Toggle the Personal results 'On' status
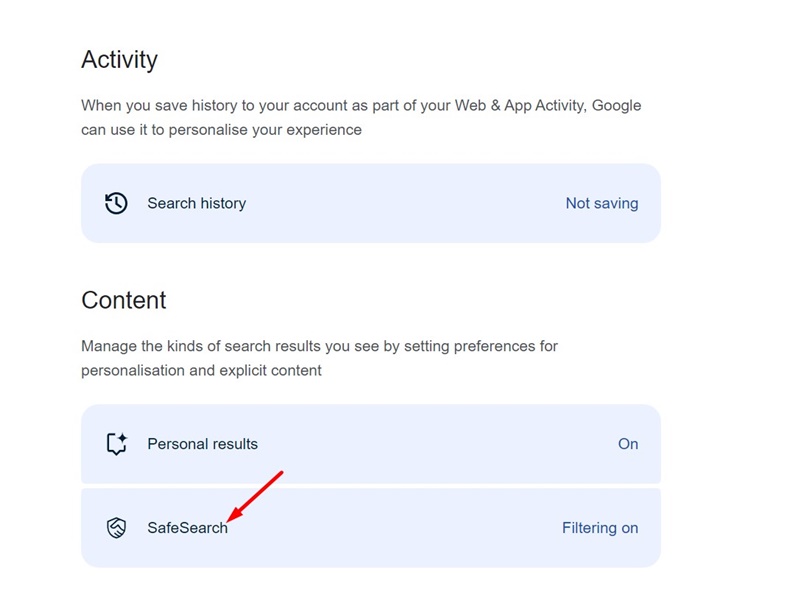This screenshot has height=594, width=800. coord(628,443)
